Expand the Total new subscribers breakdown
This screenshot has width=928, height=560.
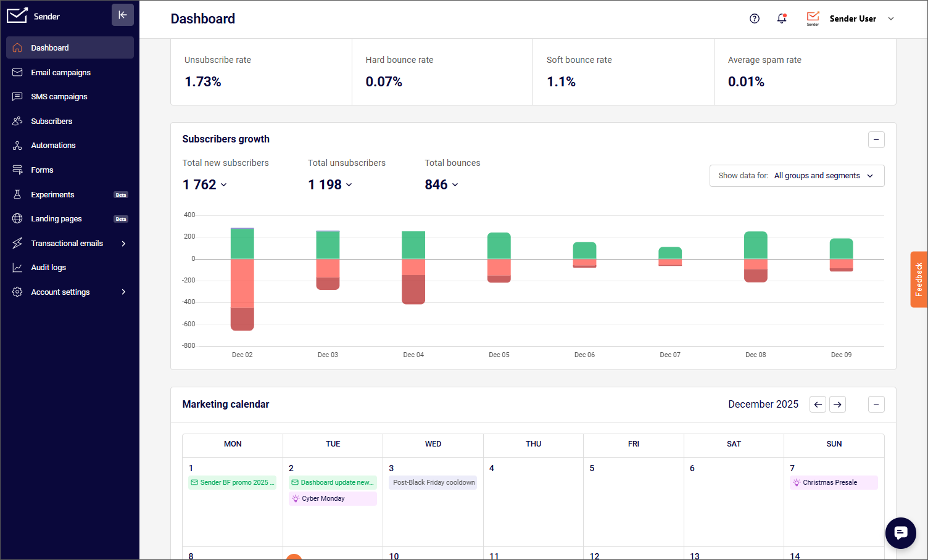click(225, 184)
